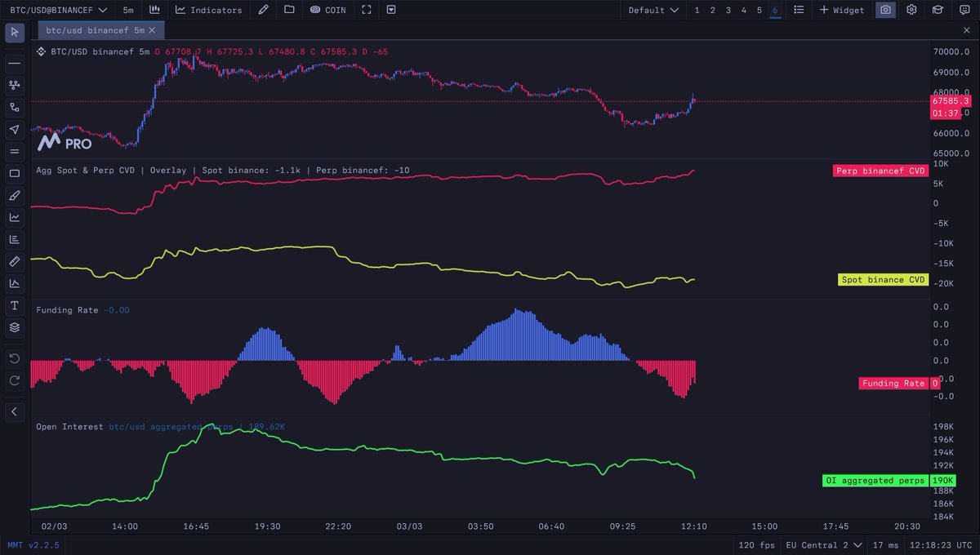This screenshot has width=980, height=555.
Task: Open settings gear
Action: tap(911, 10)
